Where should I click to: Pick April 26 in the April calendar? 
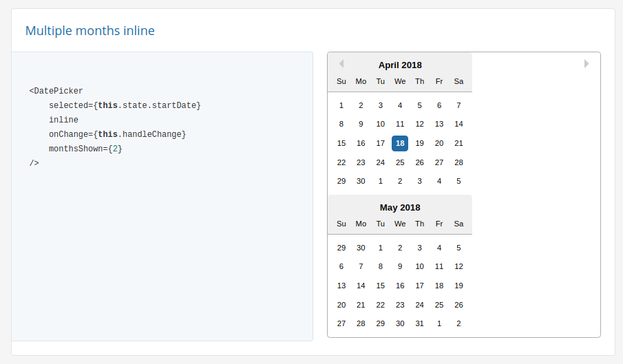(x=419, y=162)
